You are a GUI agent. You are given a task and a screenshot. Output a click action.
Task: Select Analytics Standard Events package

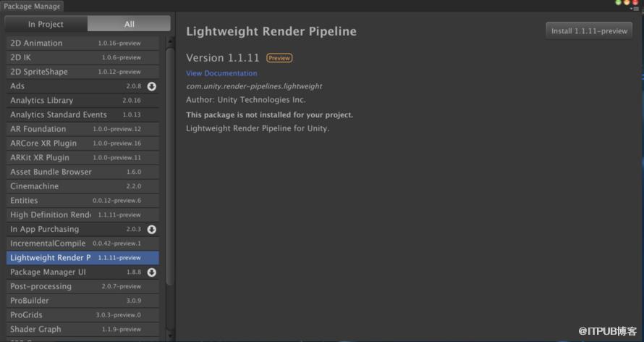point(82,114)
